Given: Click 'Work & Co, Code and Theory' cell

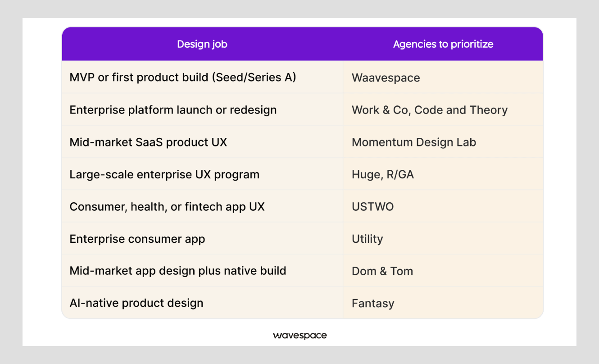Looking at the screenshot, I should point(443,109).
